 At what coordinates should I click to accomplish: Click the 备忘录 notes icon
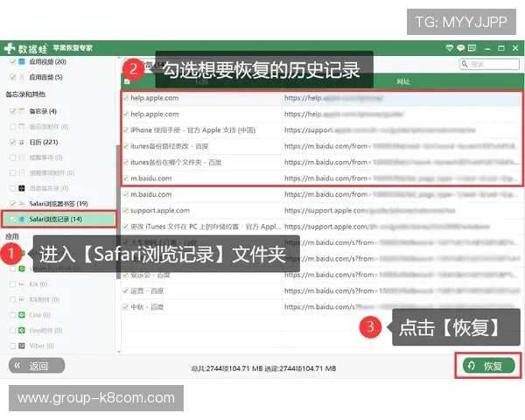(x=22, y=111)
